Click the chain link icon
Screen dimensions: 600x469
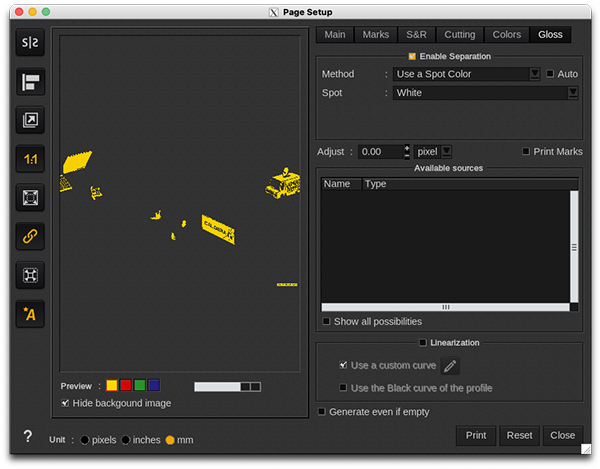(x=30, y=237)
